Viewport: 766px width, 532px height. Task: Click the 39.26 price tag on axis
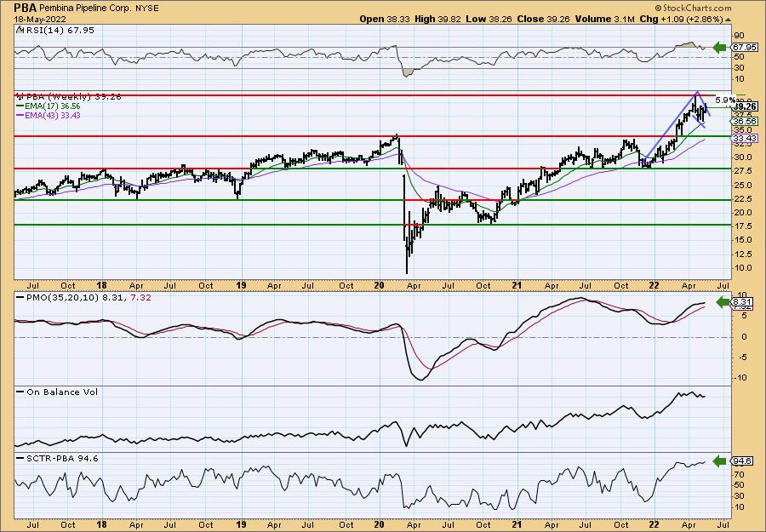(745, 106)
